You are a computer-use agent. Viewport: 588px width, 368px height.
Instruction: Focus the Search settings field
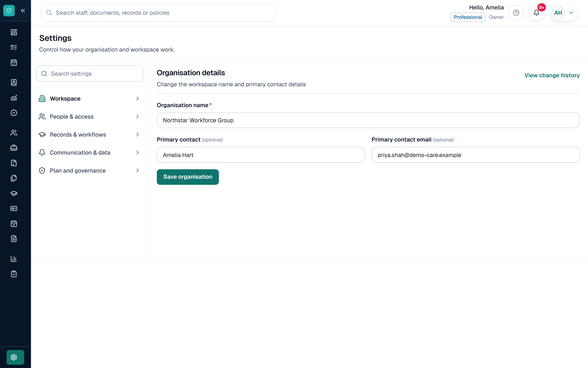[90, 73]
